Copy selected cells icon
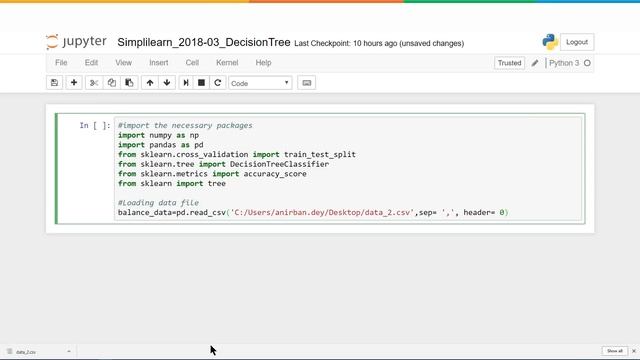 tap(111, 83)
